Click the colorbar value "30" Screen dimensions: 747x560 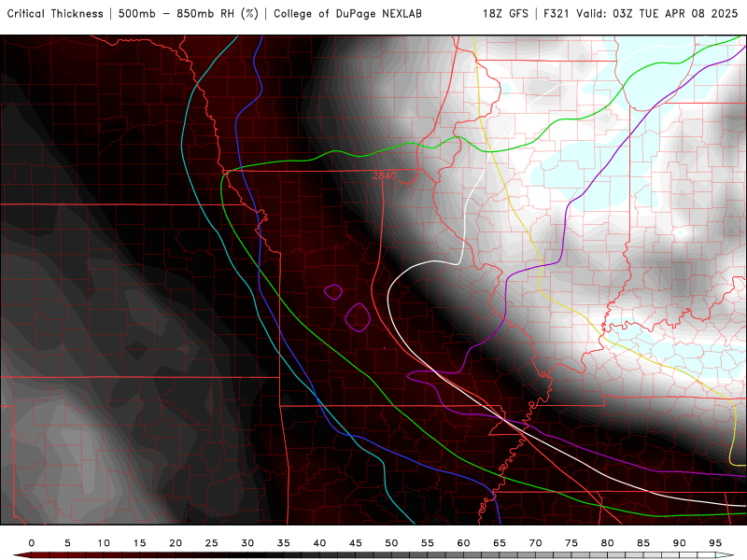click(x=247, y=543)
